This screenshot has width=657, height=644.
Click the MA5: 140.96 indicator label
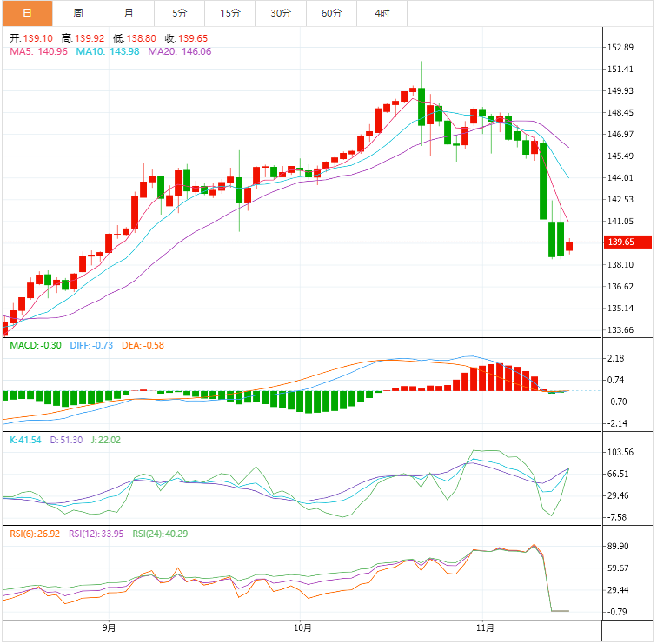(37, 51)
